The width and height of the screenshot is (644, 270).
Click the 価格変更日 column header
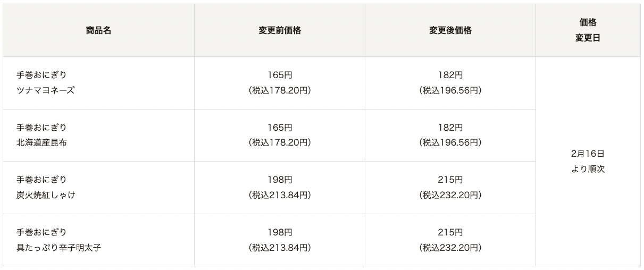click(588, 30)
